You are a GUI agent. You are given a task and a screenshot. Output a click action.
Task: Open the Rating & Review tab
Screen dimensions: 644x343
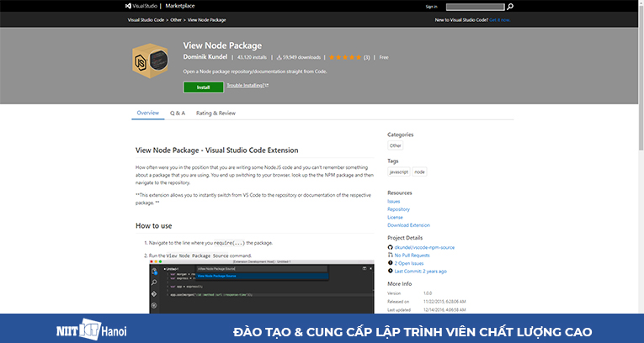point(216,113)
